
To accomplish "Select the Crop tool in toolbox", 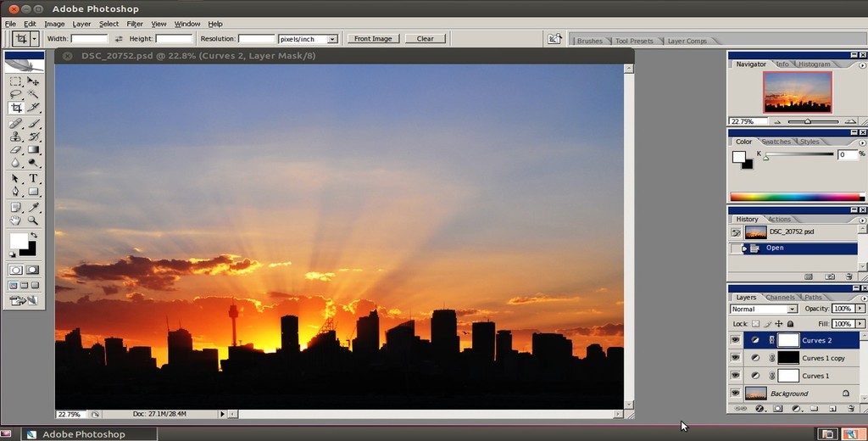I will click(16, 108).
